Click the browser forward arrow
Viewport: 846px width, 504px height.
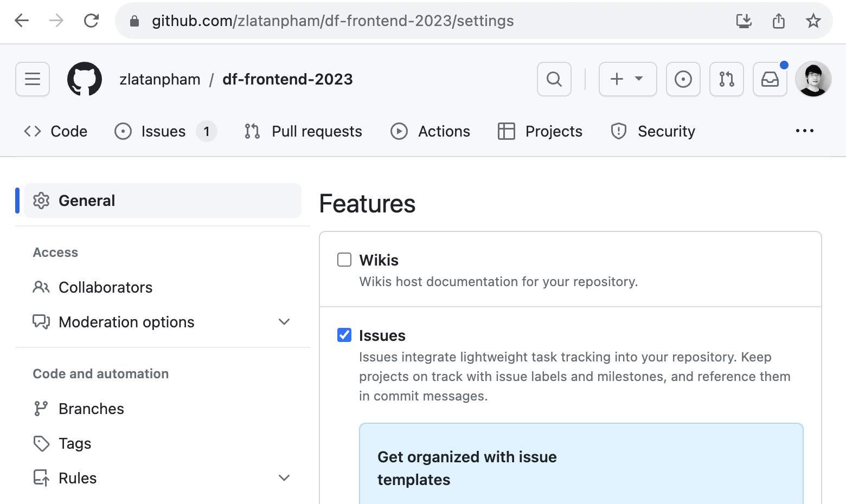pyautogui.click(x=56, y=21)
